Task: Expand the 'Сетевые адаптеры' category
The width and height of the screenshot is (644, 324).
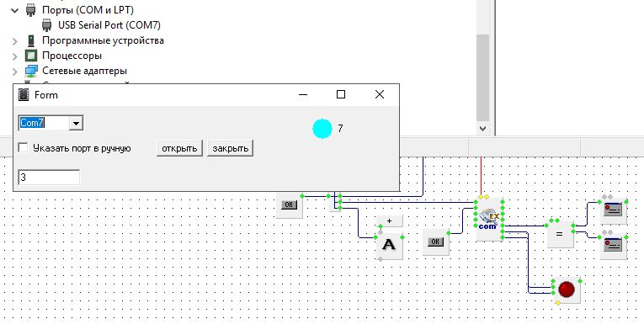Action: [15, 71]
